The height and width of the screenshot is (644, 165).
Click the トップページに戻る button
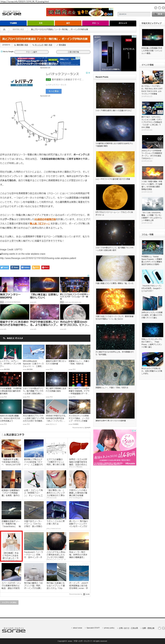click(9, 602)
